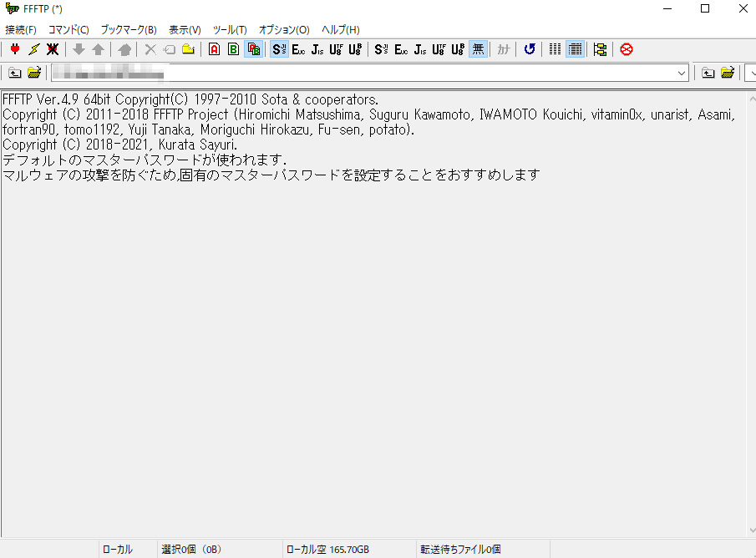The height and width of the screenshot is (558, 756).
Task: Select Binary transfer mode (green B)
Action: [233, 49]
